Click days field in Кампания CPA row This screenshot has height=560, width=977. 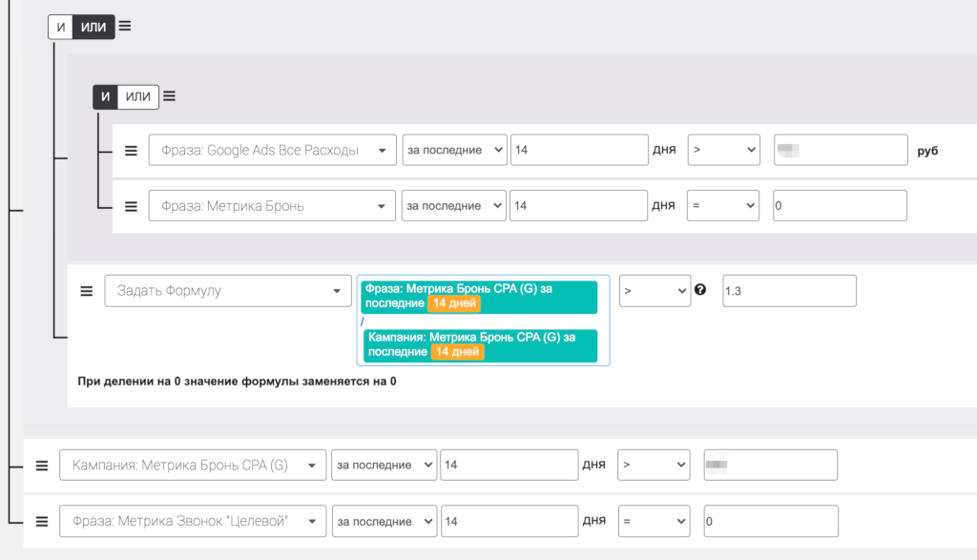509,466
